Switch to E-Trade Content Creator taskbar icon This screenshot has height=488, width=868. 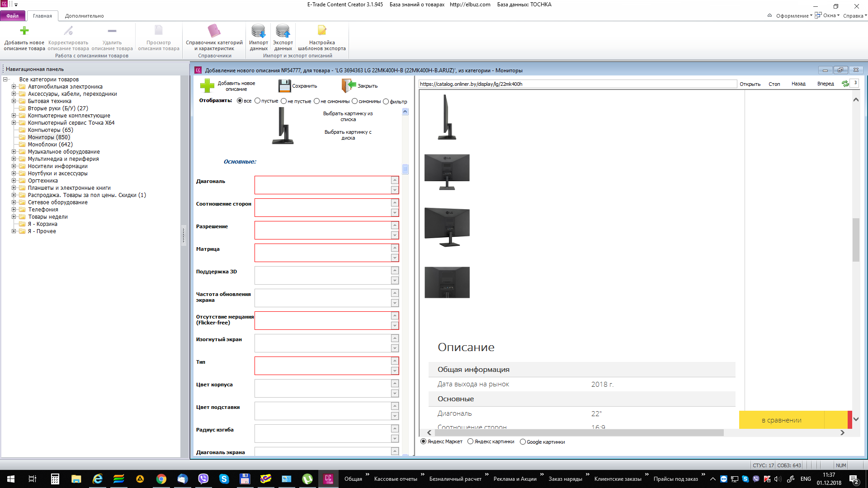click(x=329, y=479)
